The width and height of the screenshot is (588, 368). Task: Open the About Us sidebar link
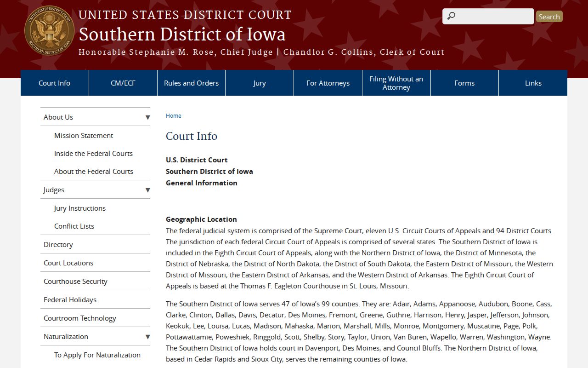click(x=58, y=117)
